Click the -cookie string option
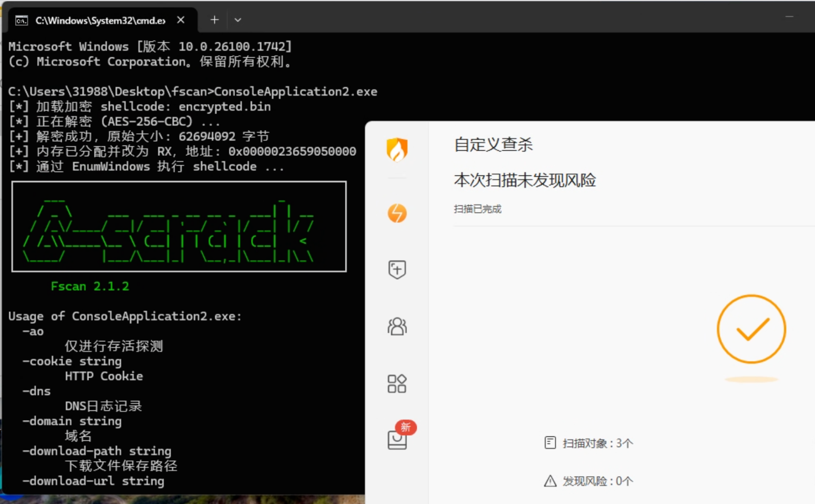The height and width of the screenshot is (504, 815). pyautogui.click(x=72, y=361)
